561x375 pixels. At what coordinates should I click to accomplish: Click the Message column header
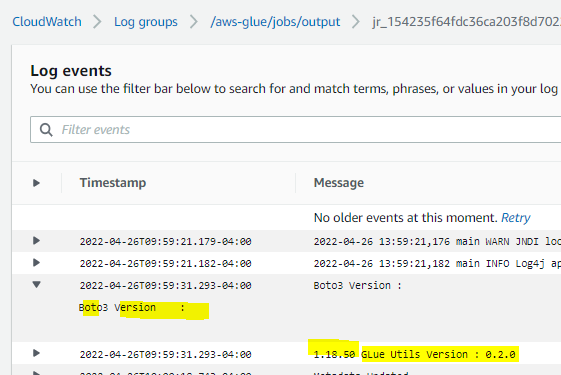[339, 183]
